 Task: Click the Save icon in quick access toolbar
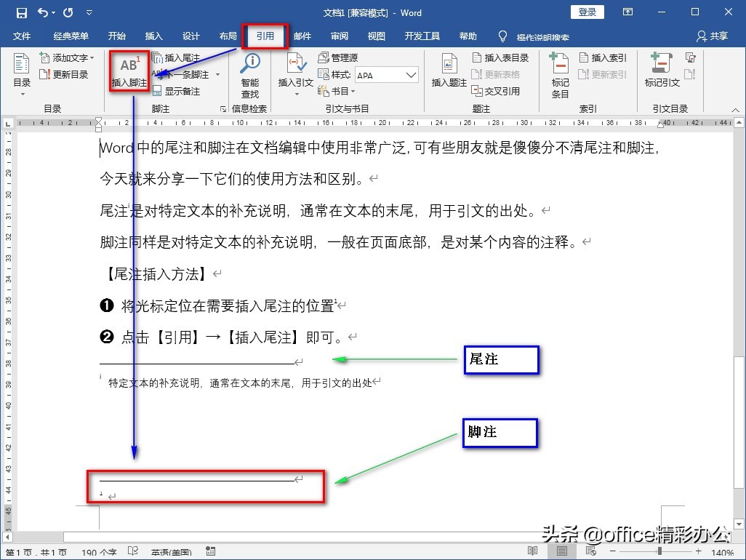[x=21, y=13]
